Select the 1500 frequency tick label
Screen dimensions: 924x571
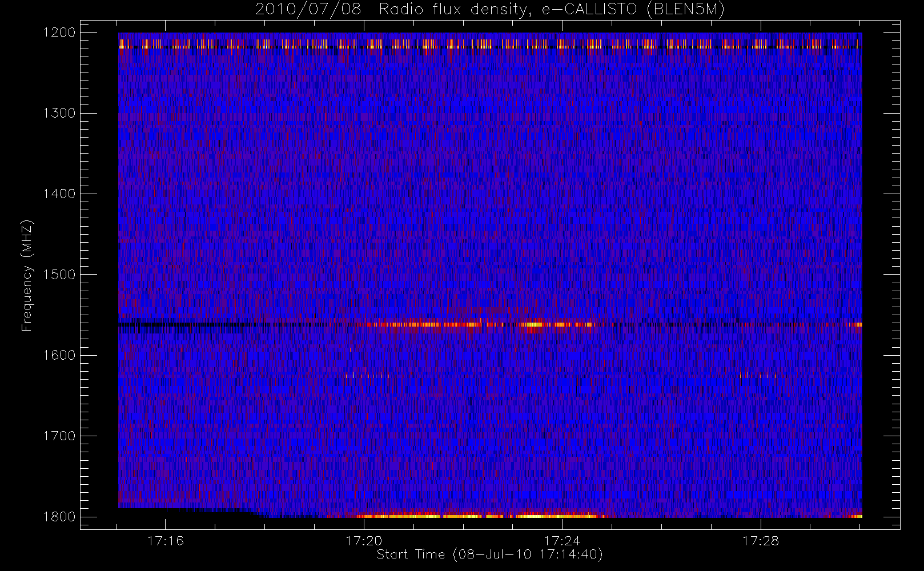60,275
